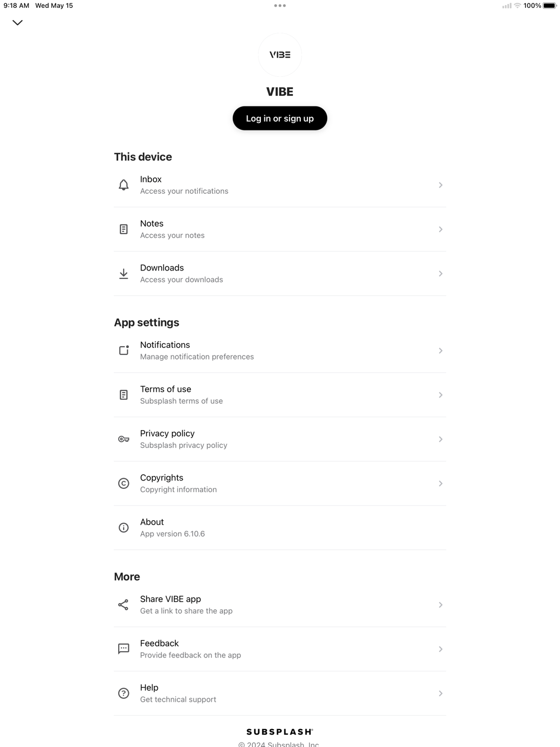Tap the Feedback speech bubble icon
This screenshot has height=747, width=560.
click(124, 649)
